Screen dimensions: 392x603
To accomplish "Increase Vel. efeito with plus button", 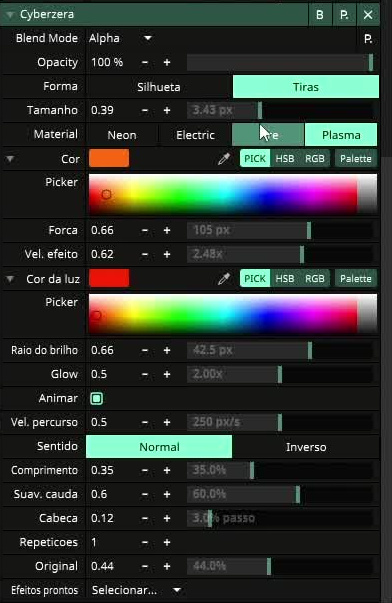I will (167, 254).
